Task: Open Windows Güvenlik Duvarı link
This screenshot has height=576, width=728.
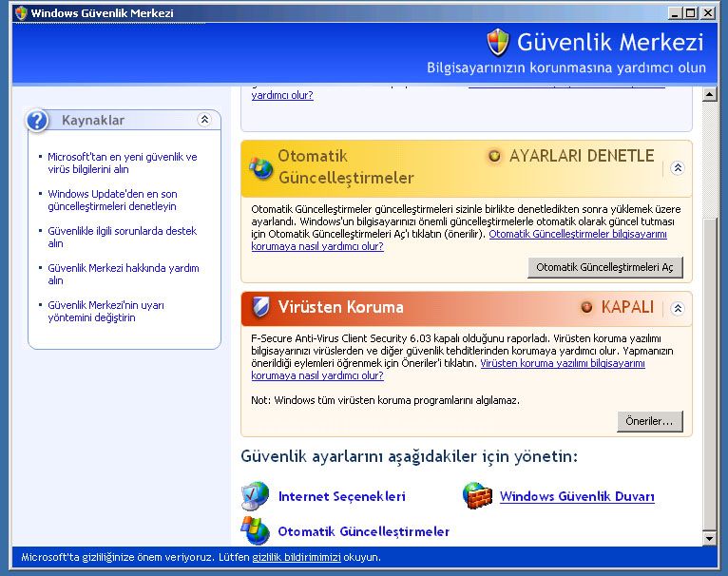Action: 577,496
